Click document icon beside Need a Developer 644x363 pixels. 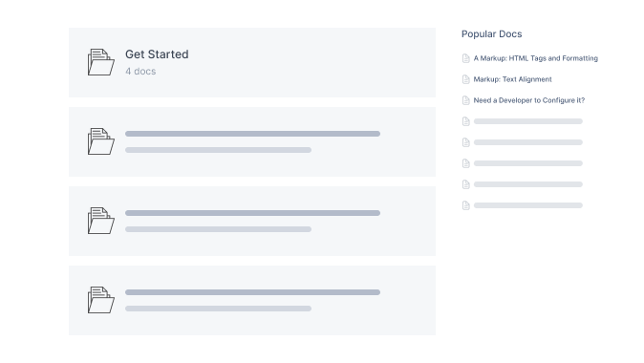(x=465, y=100)
